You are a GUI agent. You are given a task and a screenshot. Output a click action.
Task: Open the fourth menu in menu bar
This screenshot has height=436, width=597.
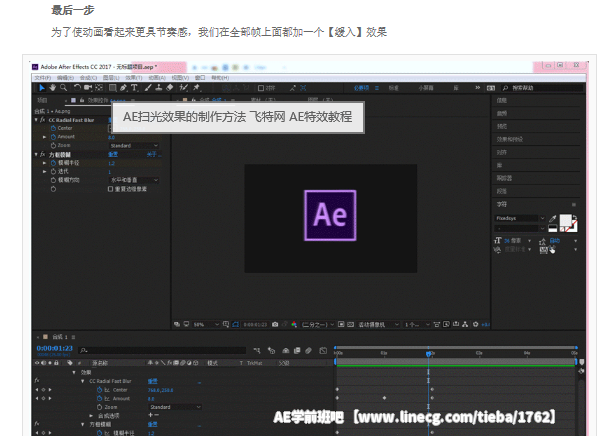pos(111,78)
